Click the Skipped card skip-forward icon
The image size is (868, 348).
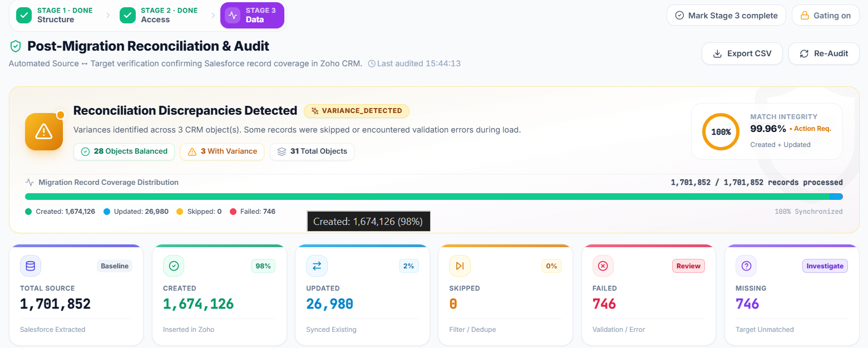(x=460, y=266)
